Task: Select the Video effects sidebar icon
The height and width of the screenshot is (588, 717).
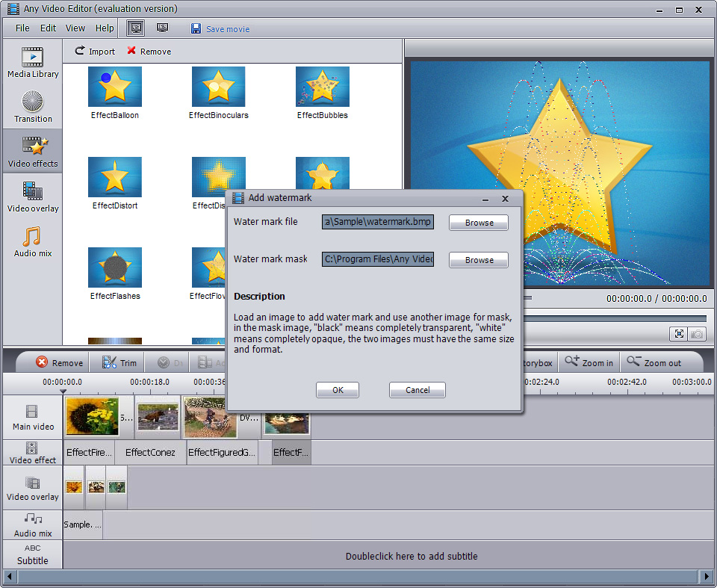Action: pos(34,146)
